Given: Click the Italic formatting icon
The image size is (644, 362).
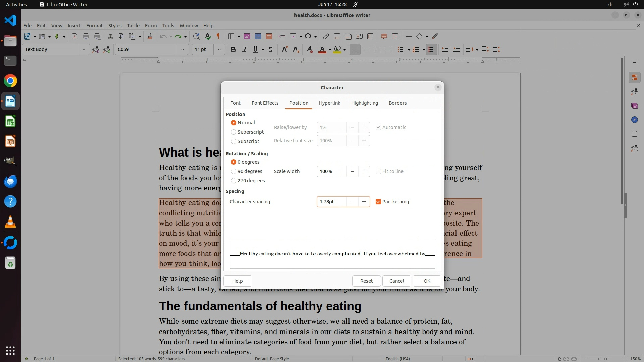Looking at the screenshot, I should coord(245,50).
